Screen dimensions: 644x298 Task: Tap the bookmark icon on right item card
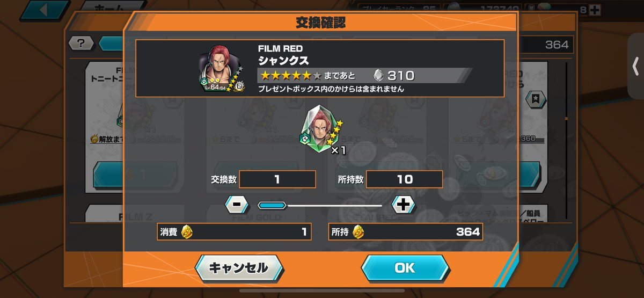[x=536, y=98]
